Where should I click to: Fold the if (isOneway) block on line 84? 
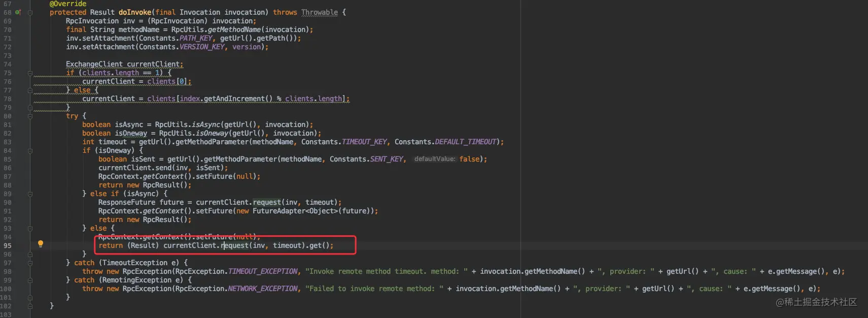(30, 150)
